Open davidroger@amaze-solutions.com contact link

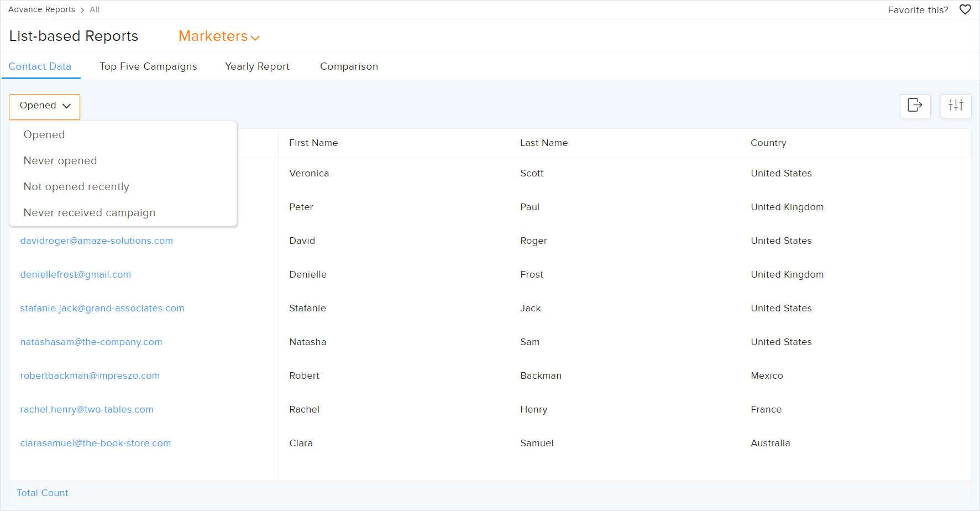[97, 241]
